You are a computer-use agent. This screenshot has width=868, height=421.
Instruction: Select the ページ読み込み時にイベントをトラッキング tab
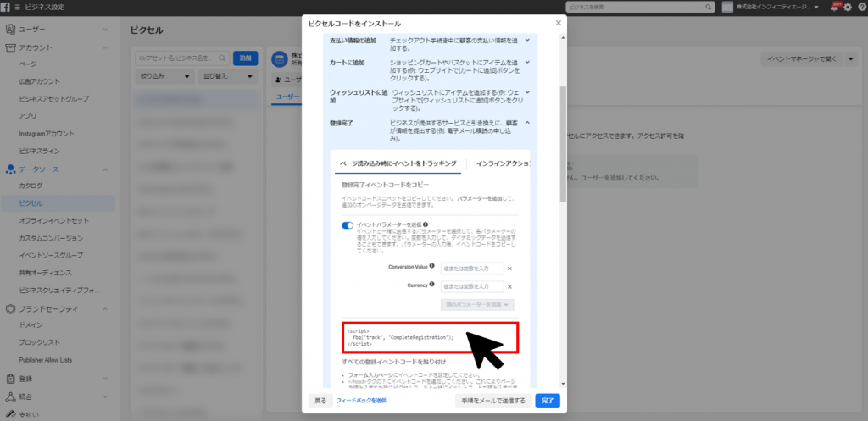pos(398,163)
